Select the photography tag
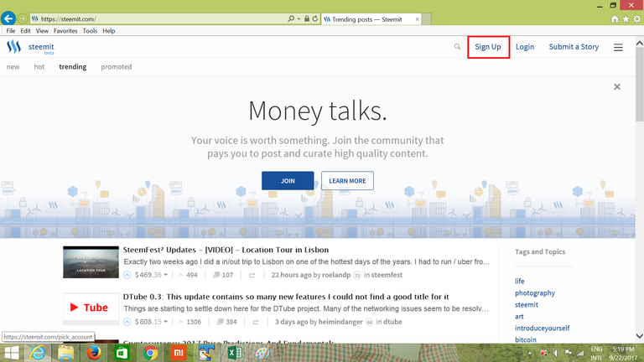644x362 pixels. pyautogui.click(x=535, y=293)
